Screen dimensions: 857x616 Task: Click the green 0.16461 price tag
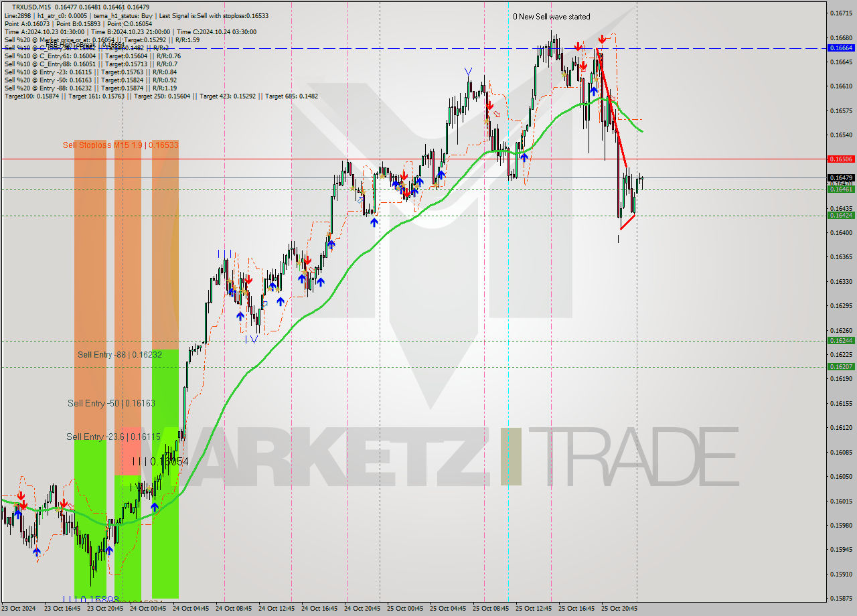[841, 189]
